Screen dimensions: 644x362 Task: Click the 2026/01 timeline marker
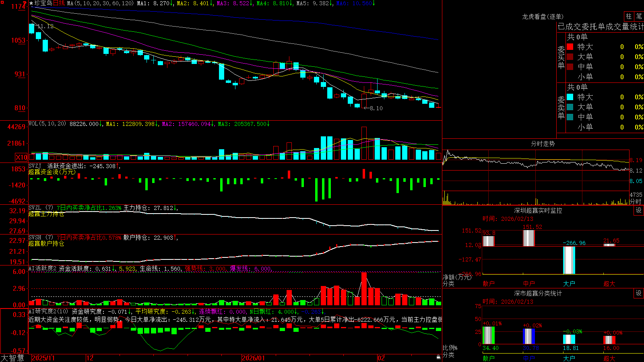[x=254, y=358]
